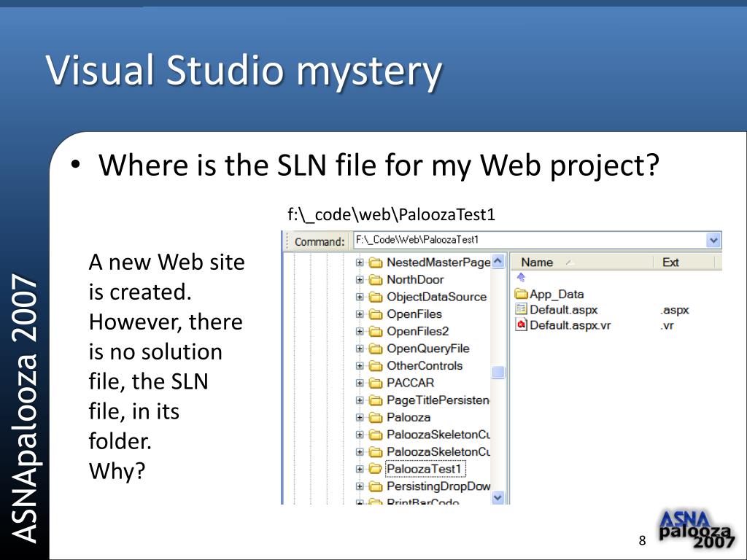Click the OpenQueryFile folder icon
Image resolution: width=747 pixels, height=560 pixels.
tap(376, 349)
